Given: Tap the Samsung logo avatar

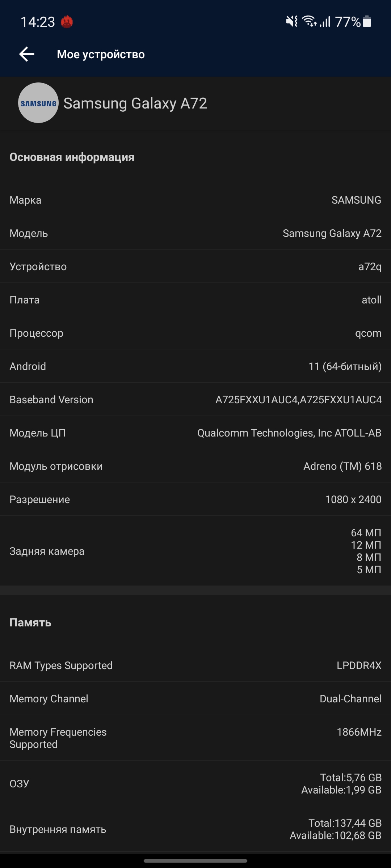Looking at the screenshot, I should pos(38,103).
